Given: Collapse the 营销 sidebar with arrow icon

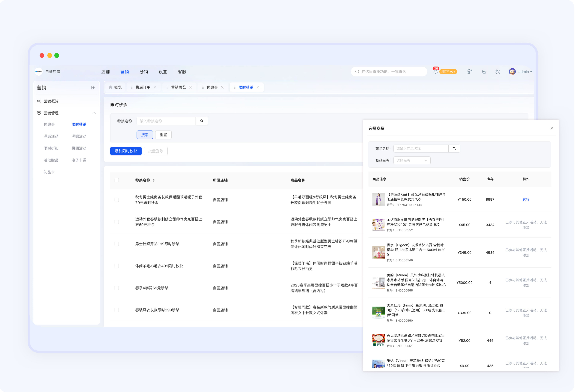Looking at the screenshot, I should click(x=93, y=88).
